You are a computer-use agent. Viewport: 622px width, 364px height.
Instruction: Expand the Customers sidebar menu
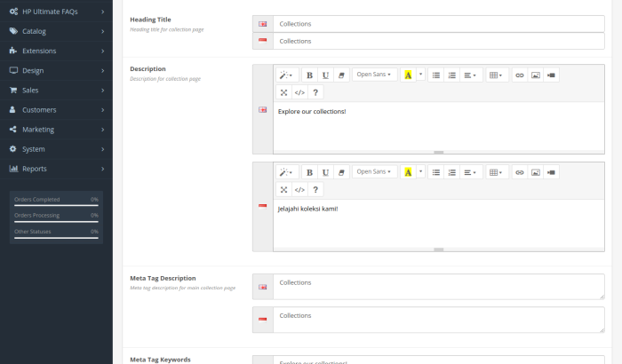56,109
